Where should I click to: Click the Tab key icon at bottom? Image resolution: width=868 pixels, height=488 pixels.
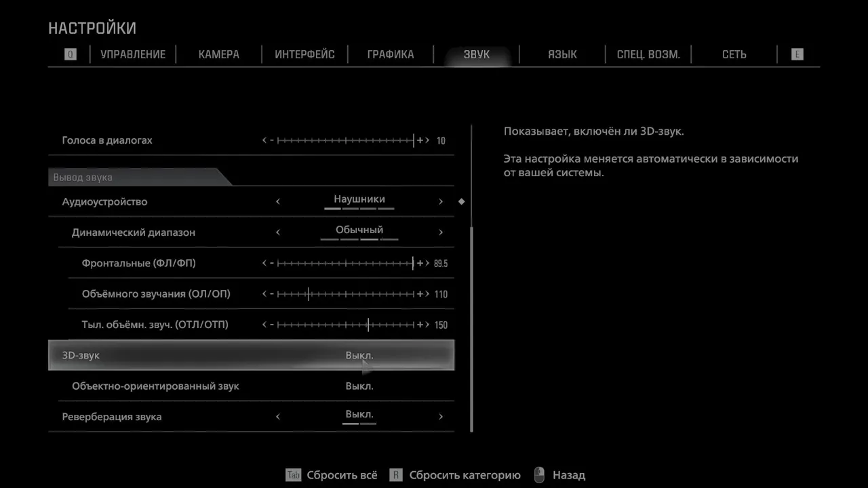(293, 475)
